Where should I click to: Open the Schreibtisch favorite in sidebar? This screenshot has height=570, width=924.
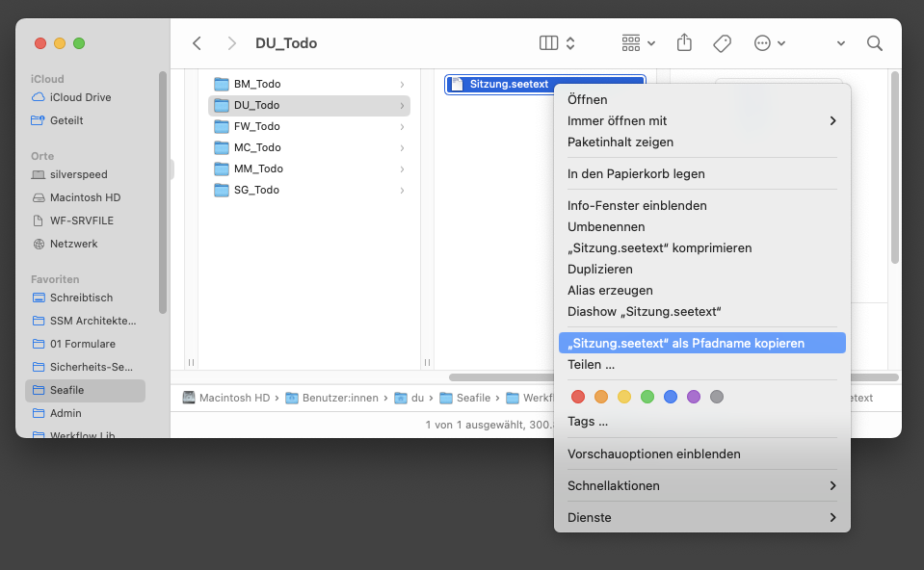pyautogui.click(x=81, y=298)
